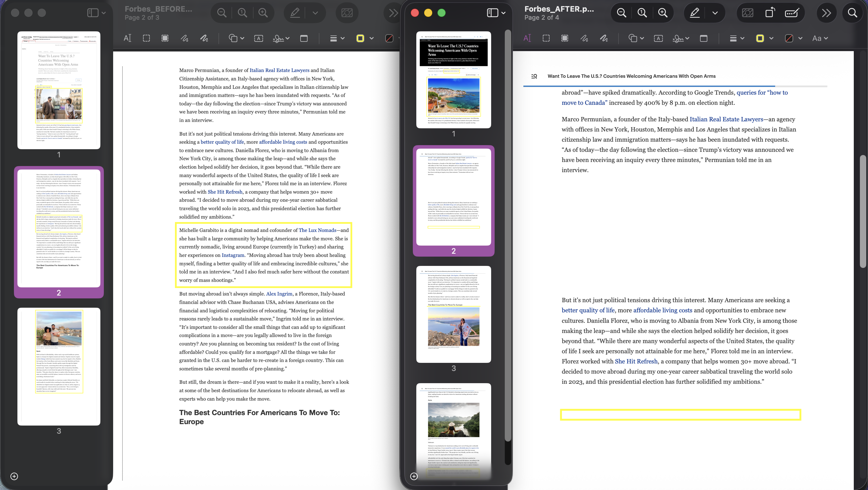This screenshot has height=490, width=868.
Task: Open Shapes dropdown in Forbes_AFTER markup bar
Action: (636, 38)
